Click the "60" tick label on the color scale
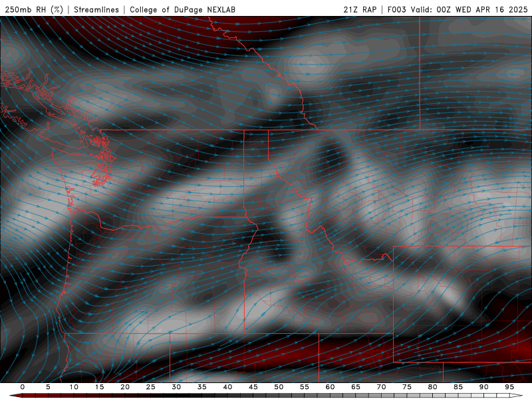 click(330, 387)
